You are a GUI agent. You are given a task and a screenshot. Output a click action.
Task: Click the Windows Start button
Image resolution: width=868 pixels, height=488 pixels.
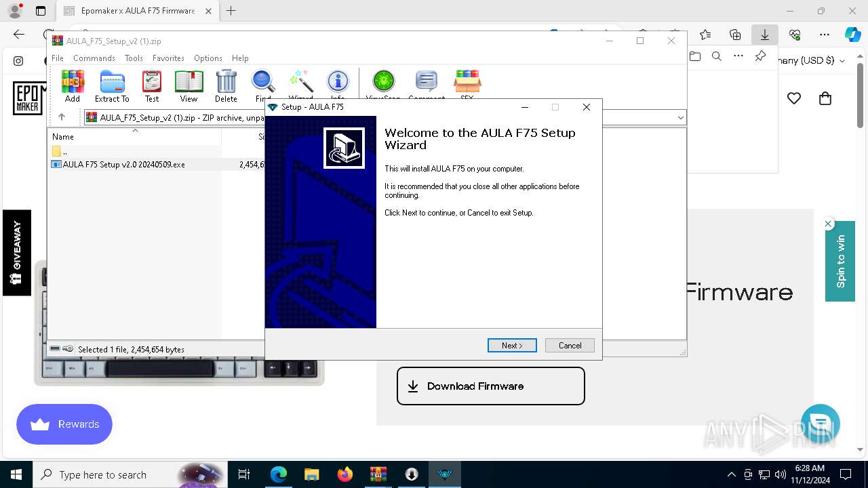click(16, 474)
